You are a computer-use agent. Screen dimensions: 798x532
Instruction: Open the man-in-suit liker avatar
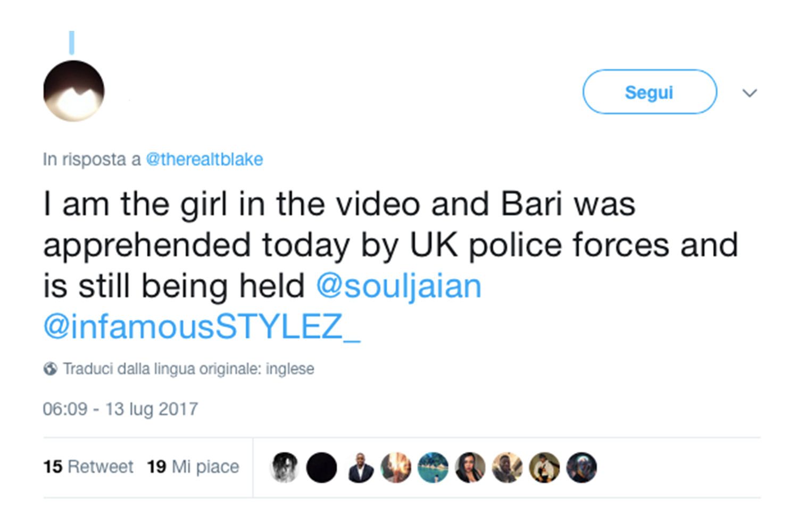(359, 468)
